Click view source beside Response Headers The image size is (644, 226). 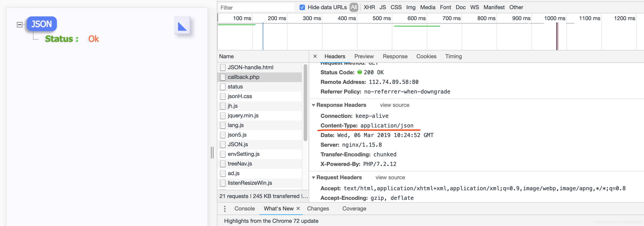pyautogui.click(x=395, y=105)
